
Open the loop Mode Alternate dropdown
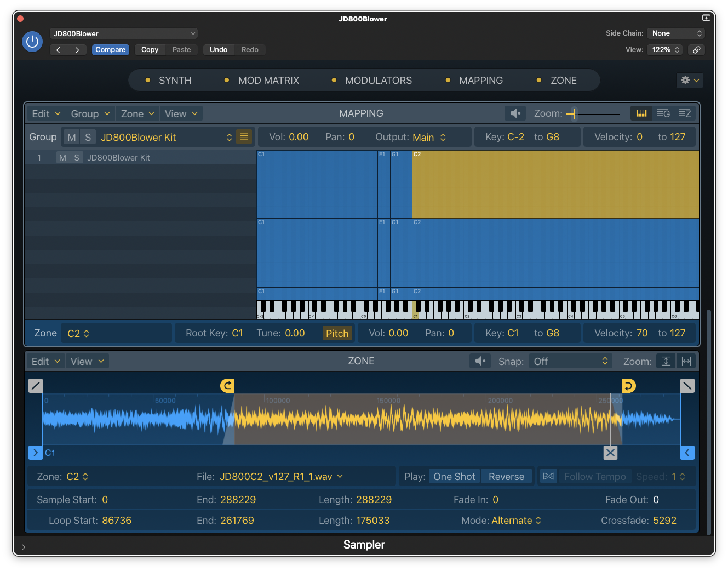click(x=517, y=521)
